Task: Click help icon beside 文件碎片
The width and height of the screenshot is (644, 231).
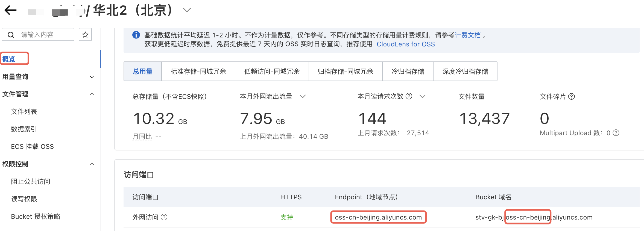Action: (x=572, y=97)
